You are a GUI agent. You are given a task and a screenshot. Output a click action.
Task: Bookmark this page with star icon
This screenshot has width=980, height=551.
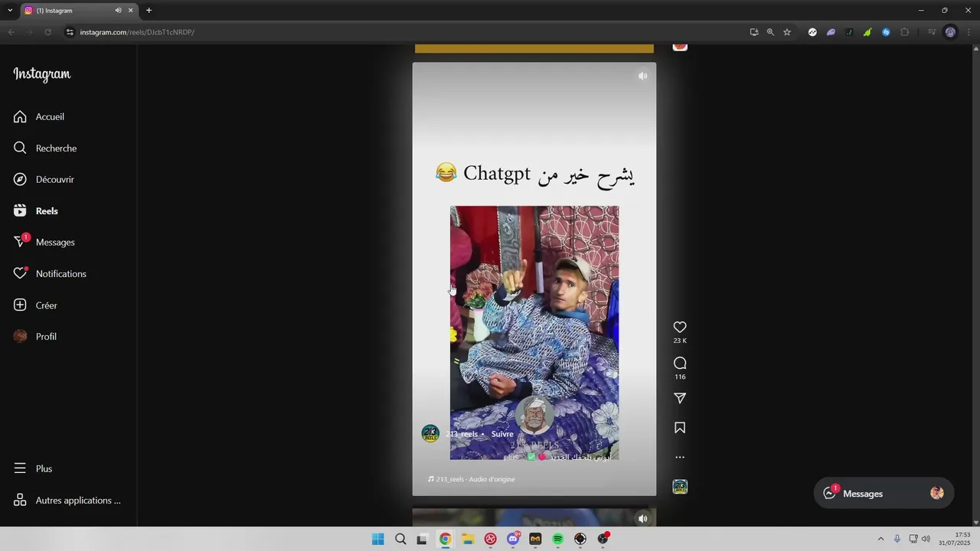[x=787, y=32]
